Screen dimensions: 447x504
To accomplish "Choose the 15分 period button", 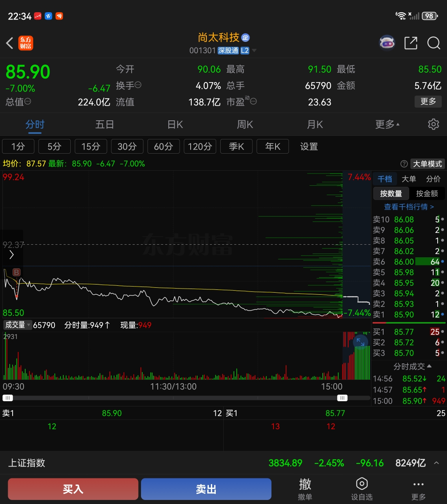I will 91,146.
